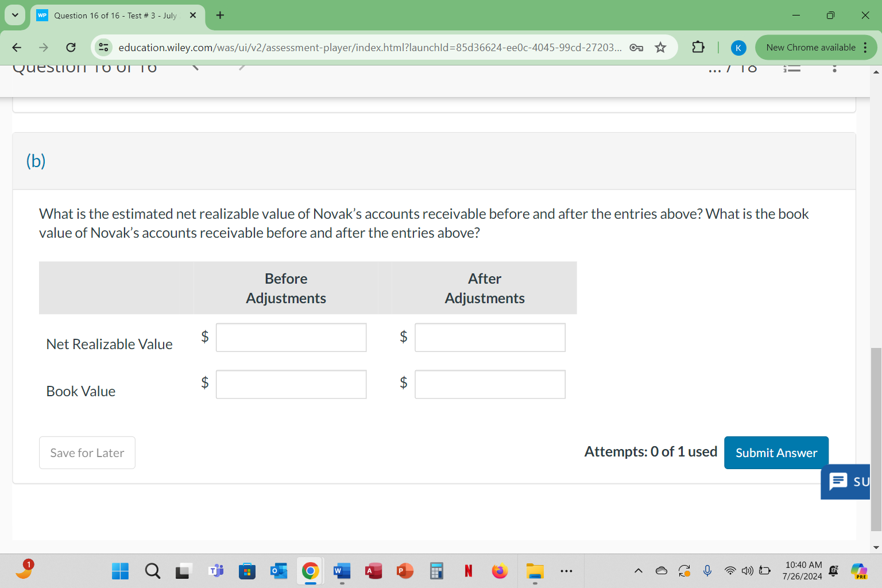This screenshot has width=882, height=588.
Task: Open Chrome three-dot menu
Action: point(865,47)
